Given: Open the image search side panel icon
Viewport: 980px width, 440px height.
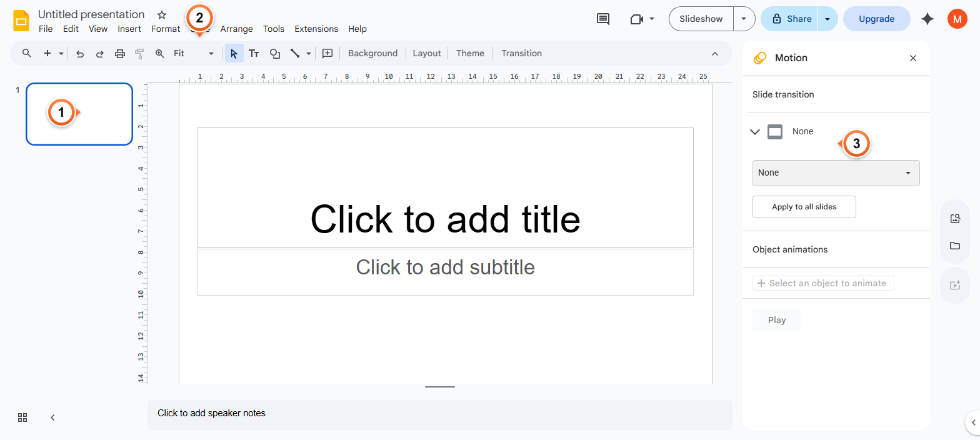Looking at the screenshot, I should (x=955, y=218).
